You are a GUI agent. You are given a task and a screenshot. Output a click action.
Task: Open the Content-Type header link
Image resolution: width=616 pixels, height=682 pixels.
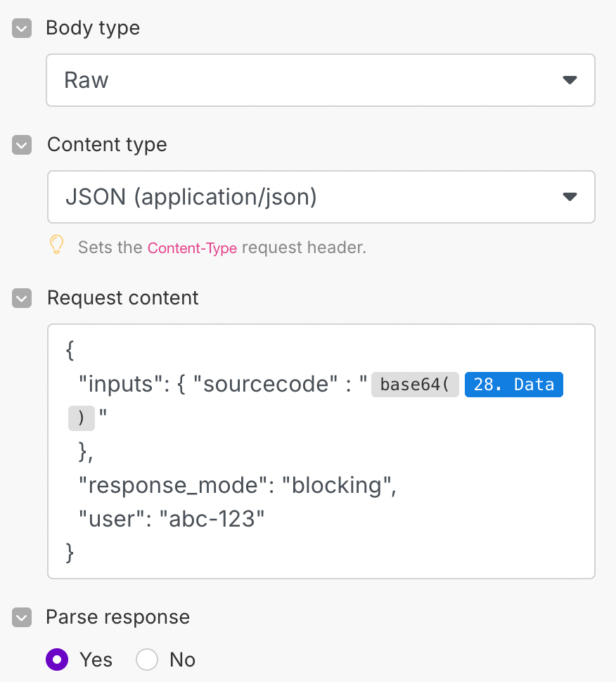click(x=192, y=248)
